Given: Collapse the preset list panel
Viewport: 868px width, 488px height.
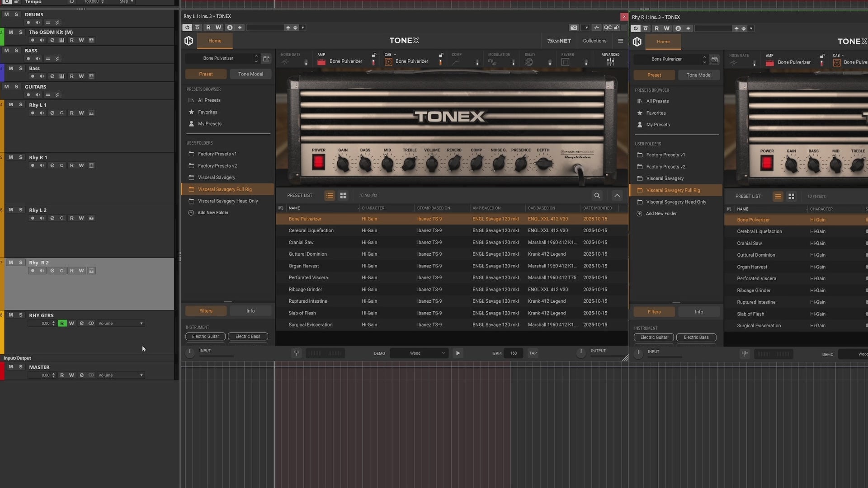Looking at the screenshot, I should click(x=617, y=196).
